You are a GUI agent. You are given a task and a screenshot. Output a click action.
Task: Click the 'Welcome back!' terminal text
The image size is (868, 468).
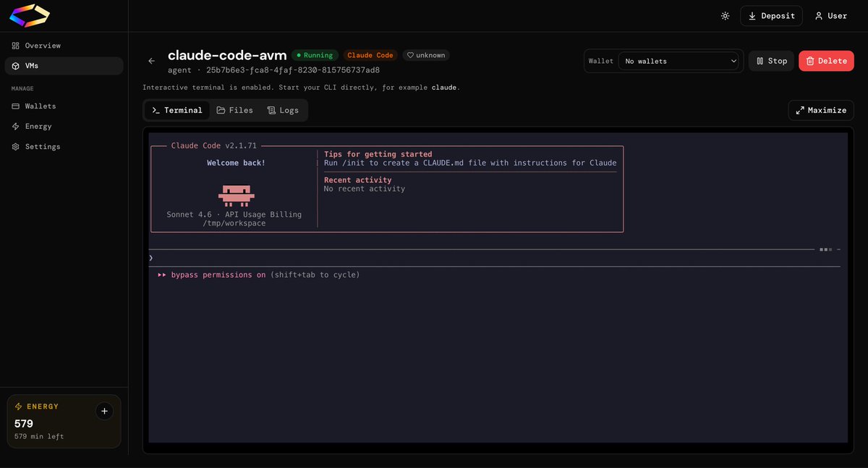237,163
